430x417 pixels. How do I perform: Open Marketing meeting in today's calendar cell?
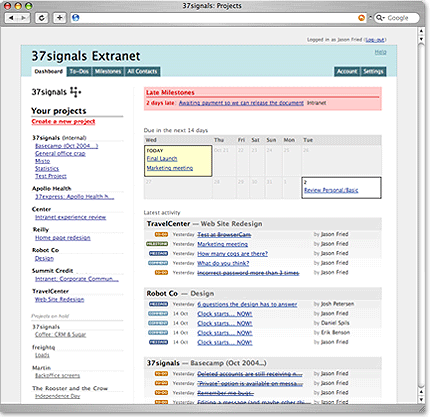[170, 168]
